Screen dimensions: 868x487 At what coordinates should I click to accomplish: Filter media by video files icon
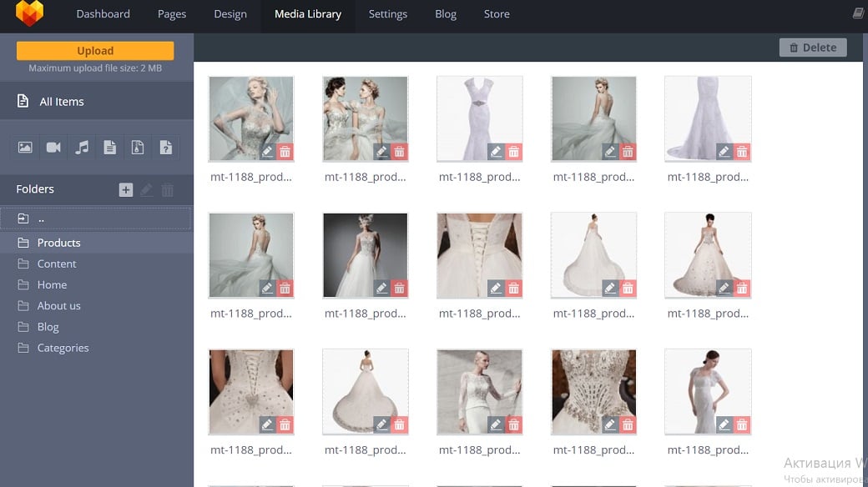click(x=53, y=148)
